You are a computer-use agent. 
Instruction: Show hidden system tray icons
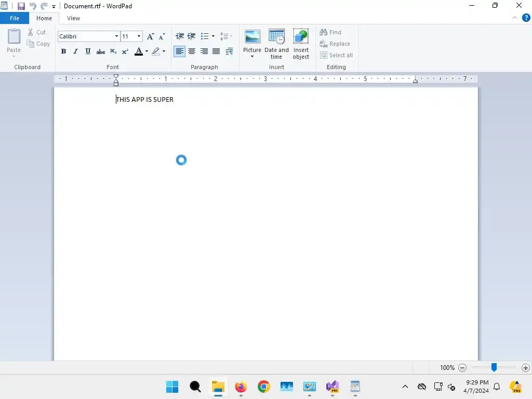[405, 387]
